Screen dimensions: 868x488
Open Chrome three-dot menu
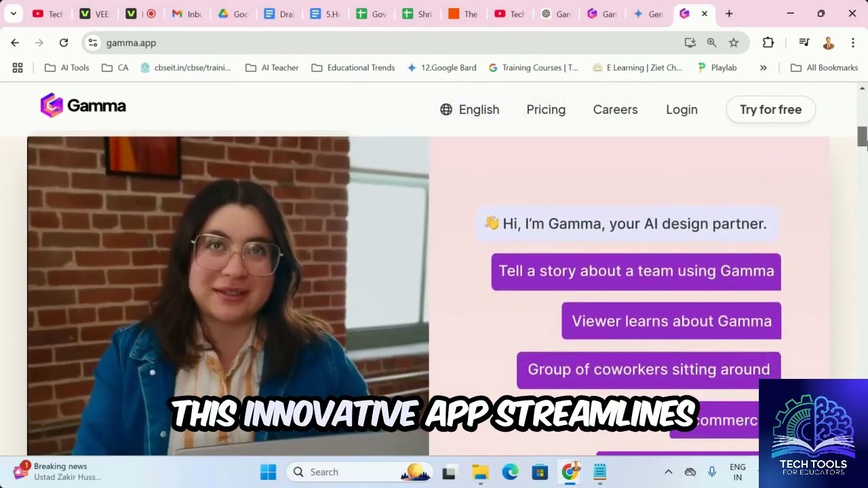[852, 43]
